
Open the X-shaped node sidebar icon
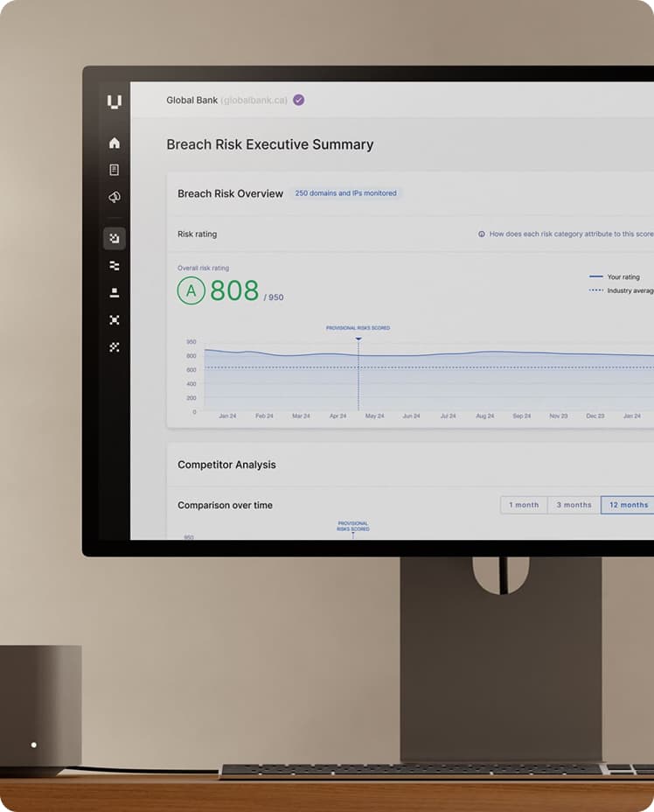tap(115, 320)
